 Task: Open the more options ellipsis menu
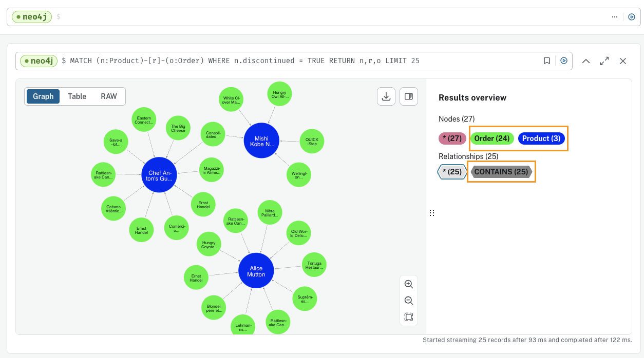pyautogui.click(x=615, y=17)
